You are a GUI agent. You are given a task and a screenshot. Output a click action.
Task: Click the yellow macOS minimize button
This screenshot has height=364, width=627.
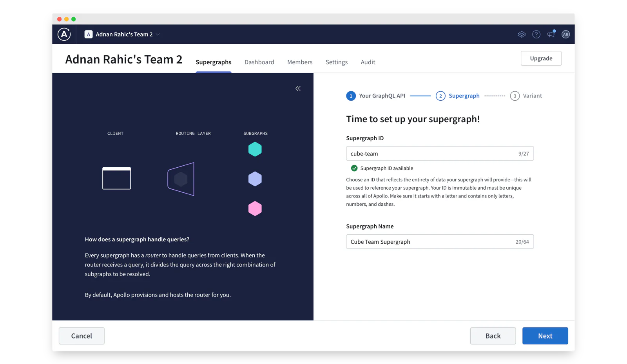(67, 19)
